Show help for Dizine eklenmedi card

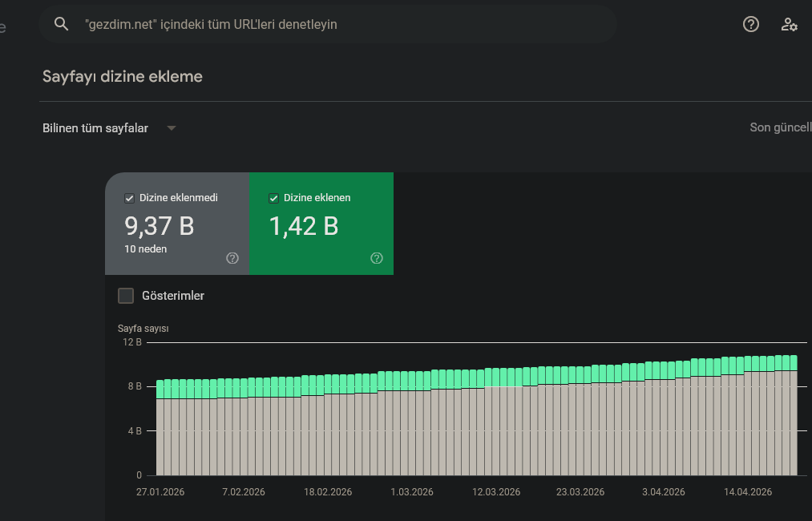pos(232,258)
